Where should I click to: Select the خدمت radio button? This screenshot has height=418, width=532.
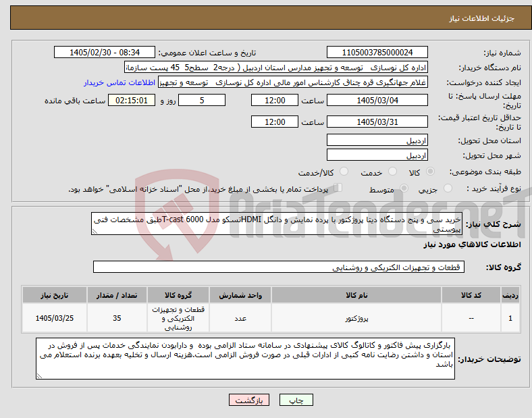coord(392,172)
